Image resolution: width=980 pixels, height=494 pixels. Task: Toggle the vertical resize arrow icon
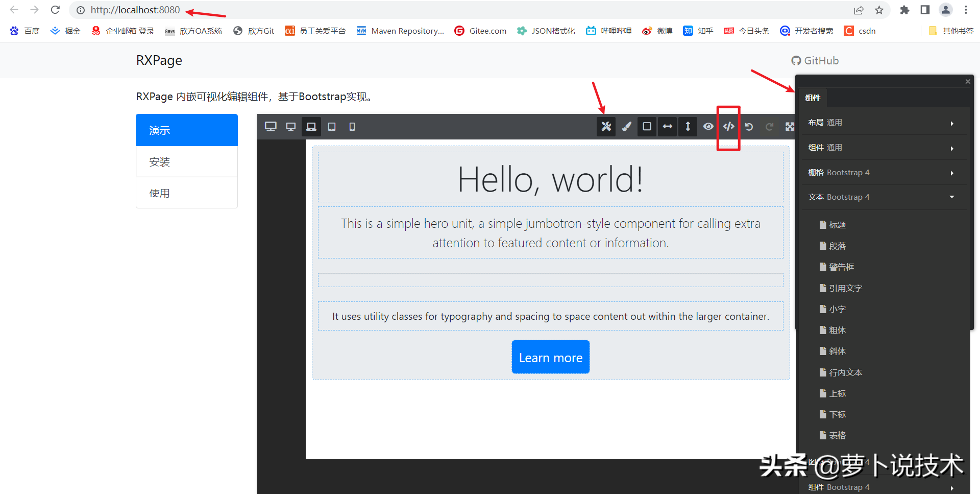point(688,126)
